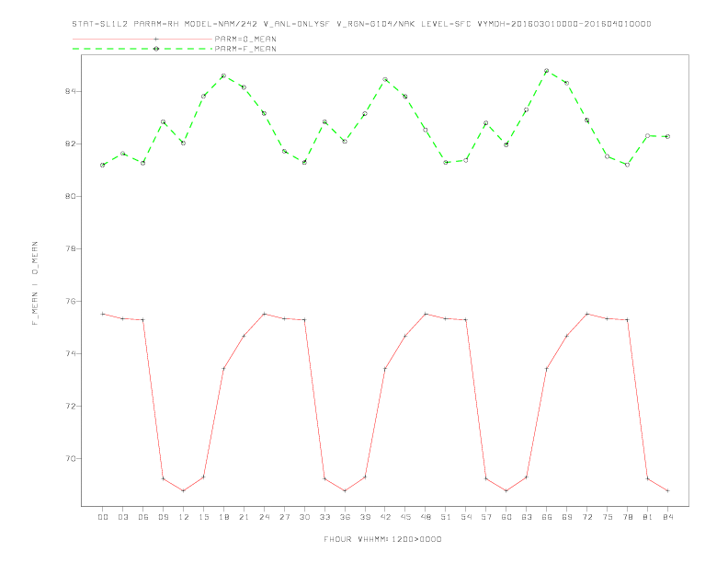Click the V_ANL=ONLYSF header text
Image resolution: width=728 pixels, height=563 pixels.
pos(297,24)
